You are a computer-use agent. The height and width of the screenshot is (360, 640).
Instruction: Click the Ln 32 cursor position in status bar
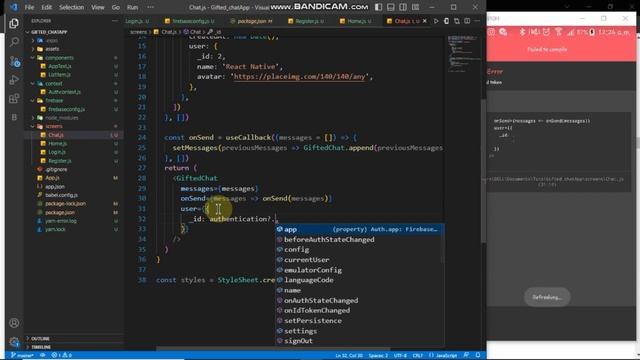click(x=349, y=355)
